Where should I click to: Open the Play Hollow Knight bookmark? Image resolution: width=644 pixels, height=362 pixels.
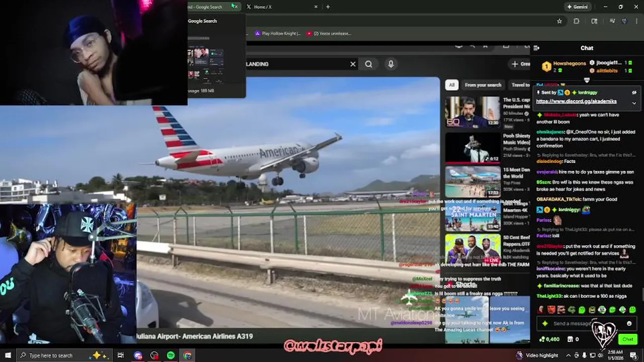click(x=278, y=34)
